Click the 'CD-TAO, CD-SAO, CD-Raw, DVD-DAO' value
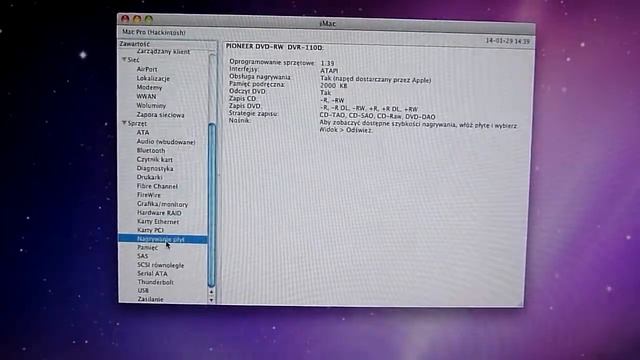Screen dimensions: 640x360 coord(378,116)
